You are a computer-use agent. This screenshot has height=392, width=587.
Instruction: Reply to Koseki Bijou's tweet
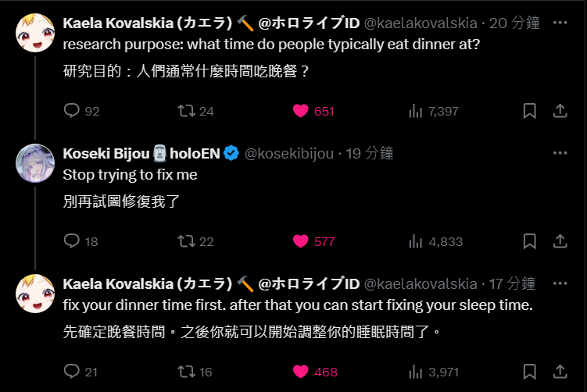[x=72, y=241]
